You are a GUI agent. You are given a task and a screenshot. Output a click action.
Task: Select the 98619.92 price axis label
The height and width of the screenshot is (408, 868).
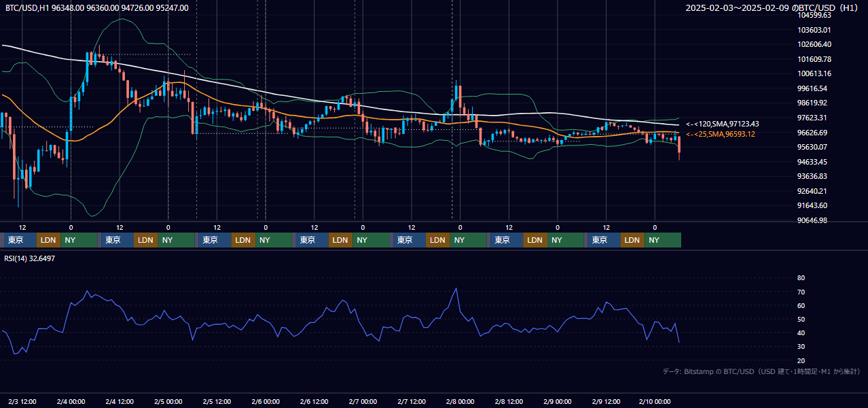tap(812, 103)
